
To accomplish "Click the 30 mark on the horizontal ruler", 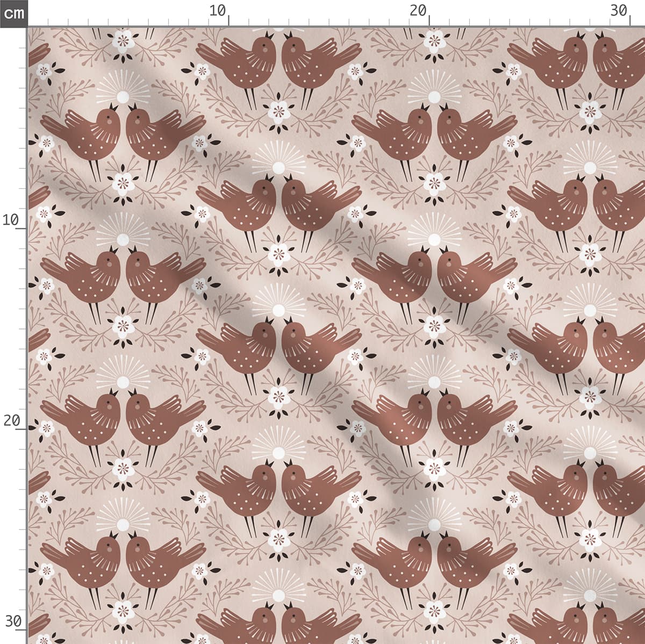I will [619, 11].
